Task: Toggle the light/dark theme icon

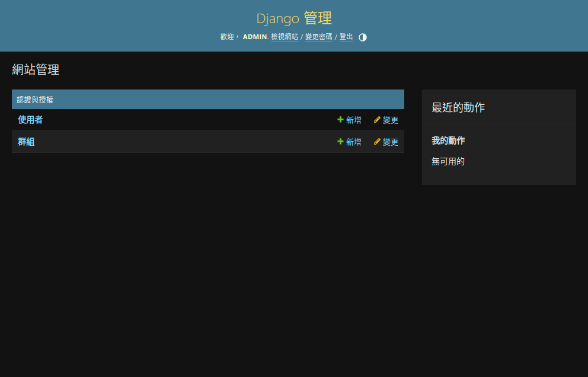Action: pyautogui.click(x=363, y=37)
